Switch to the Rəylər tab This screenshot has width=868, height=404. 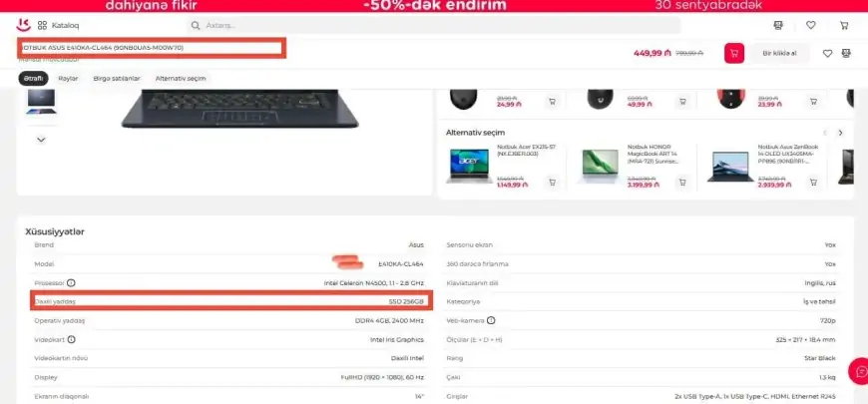coord(68,79)
